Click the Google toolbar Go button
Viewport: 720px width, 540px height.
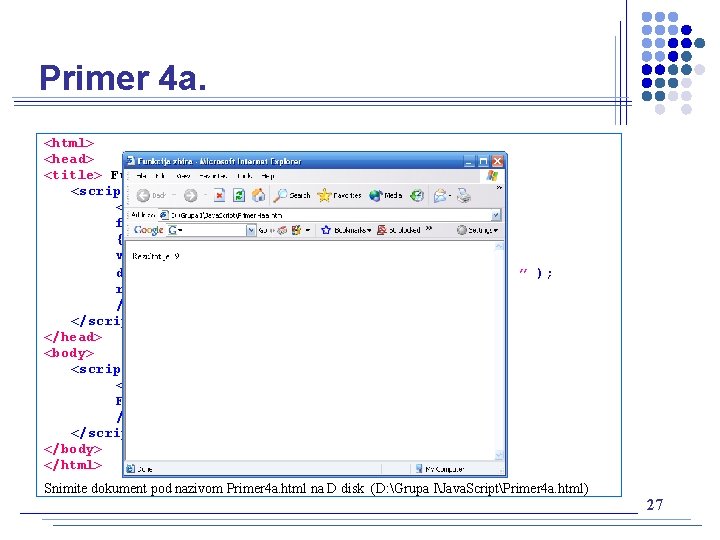click(x=266, y=230)
